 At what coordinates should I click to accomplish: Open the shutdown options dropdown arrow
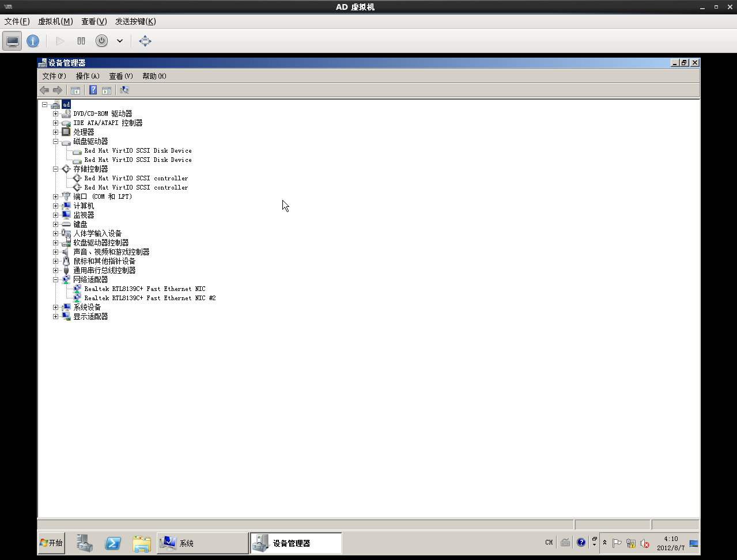click(120, 41)
